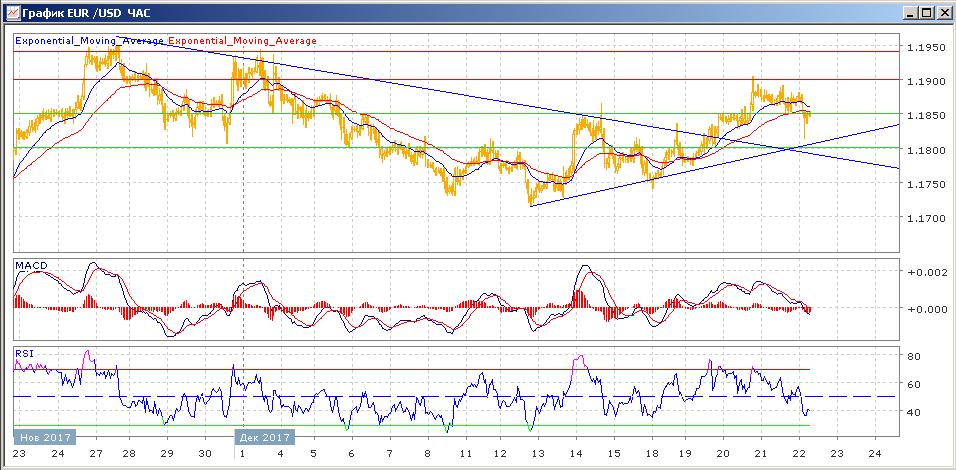
Task: Click the RSI 40 scale value
Action: [913, 412]
